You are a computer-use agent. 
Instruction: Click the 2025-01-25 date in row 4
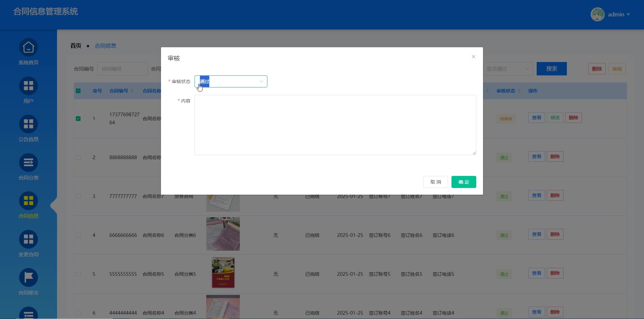point(350,235)
